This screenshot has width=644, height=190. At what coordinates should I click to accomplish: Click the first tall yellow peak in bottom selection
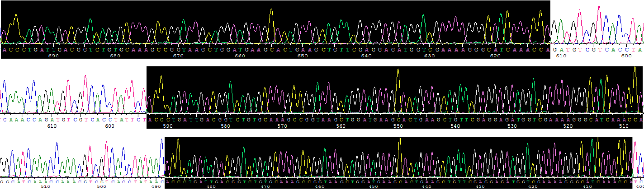point(178,141)
